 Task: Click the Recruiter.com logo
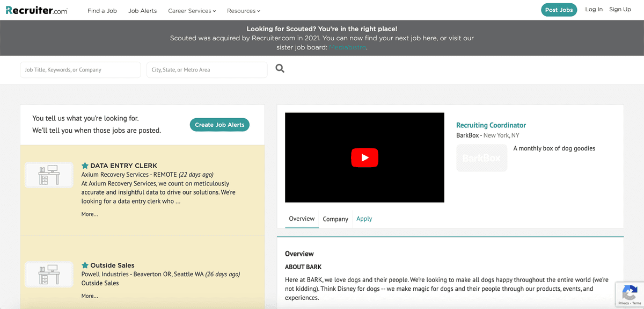point(36,10)
